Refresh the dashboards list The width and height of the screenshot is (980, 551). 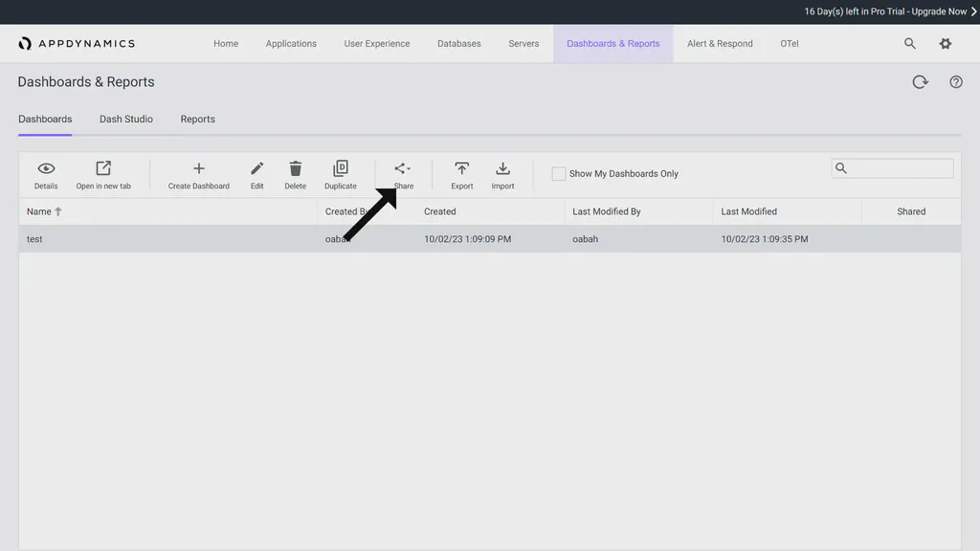click(920, 81)
